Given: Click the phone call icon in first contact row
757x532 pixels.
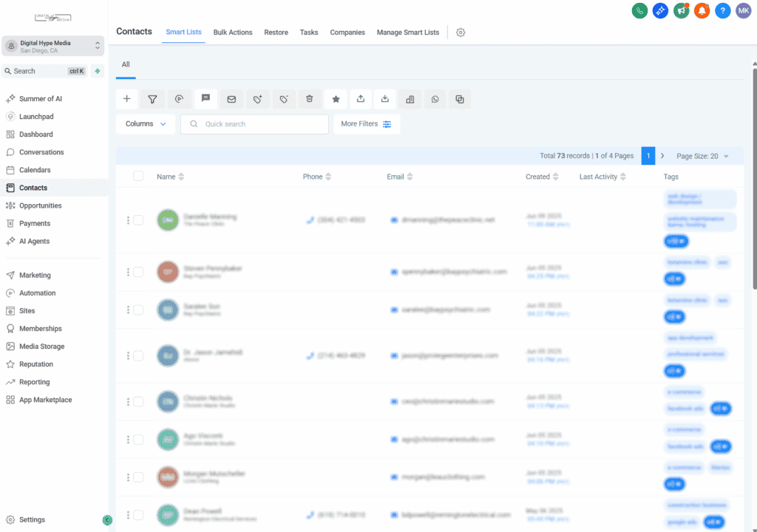Looking at the screenshot, I should pyautogui.click(x=310, y=220).
